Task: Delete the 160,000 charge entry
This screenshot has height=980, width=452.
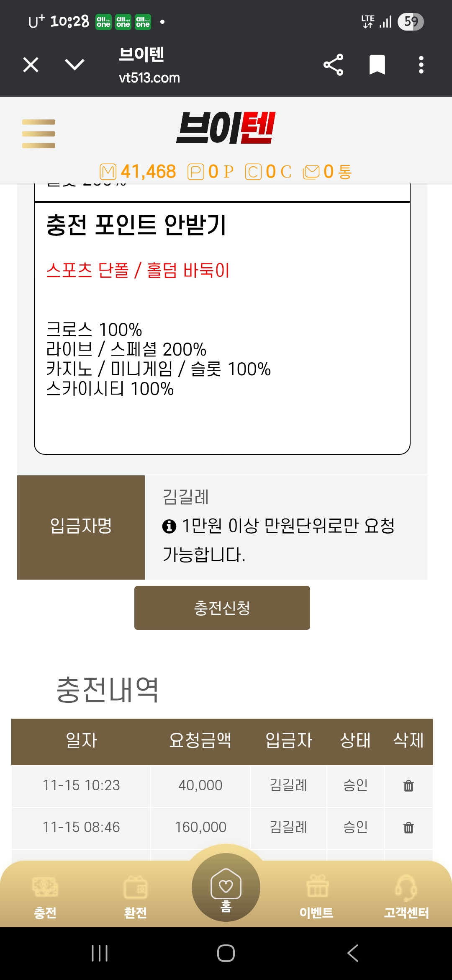Action: tap(408, 828)
